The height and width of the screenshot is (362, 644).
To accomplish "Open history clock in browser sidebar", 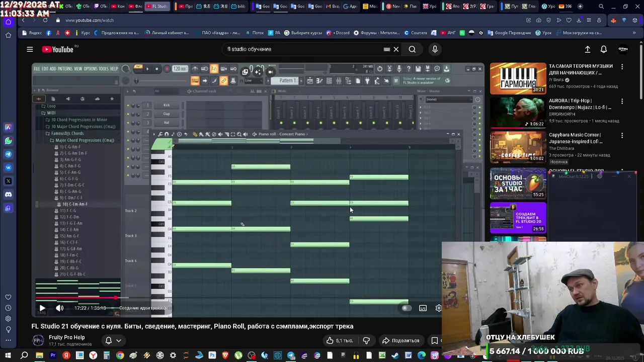I will tap(8, 308).
